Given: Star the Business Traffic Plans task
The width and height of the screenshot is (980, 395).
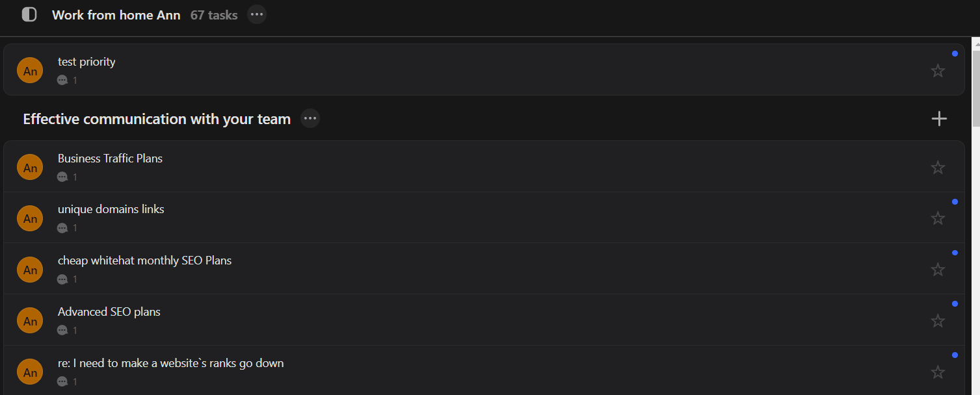Looking at the screenshot, I should (x=938, y=167).
